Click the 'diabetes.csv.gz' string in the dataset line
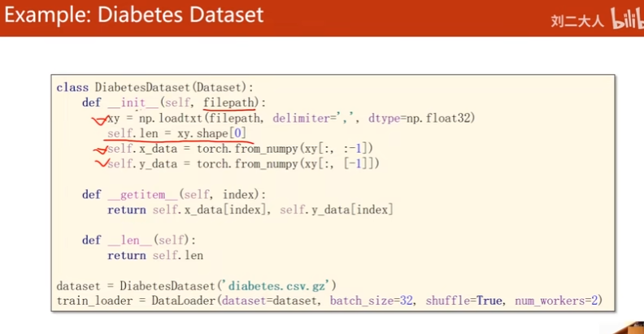 coord(276,285)
